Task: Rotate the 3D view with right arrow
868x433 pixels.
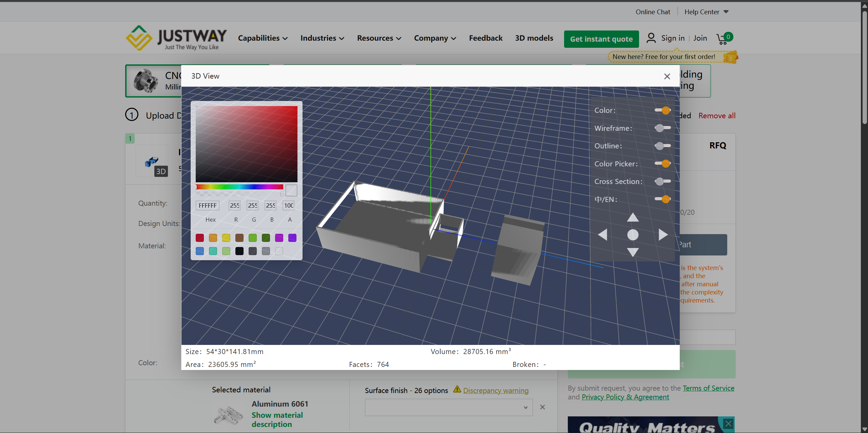Action: pos(663,234)
